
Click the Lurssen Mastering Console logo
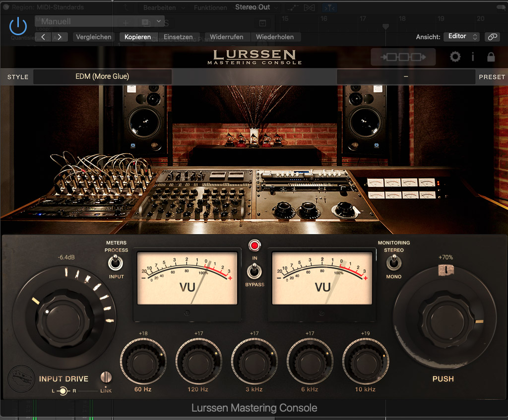pos(254,57)
